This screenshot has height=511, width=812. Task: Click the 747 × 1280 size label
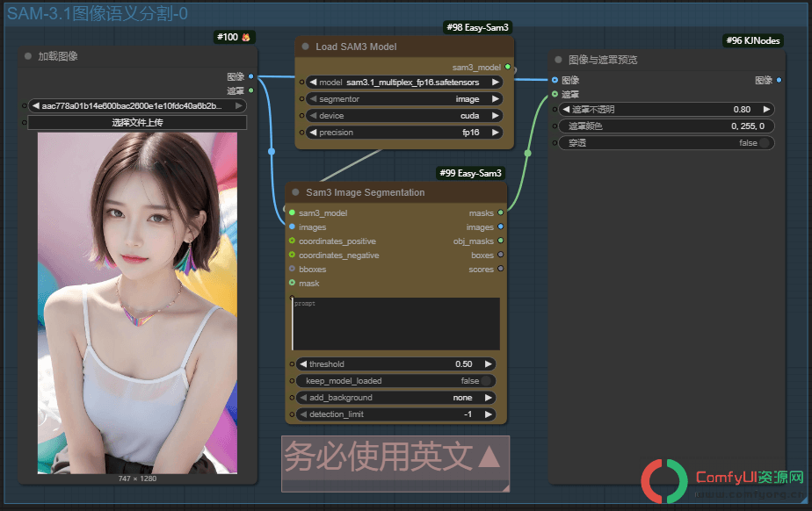coord(137,479)
